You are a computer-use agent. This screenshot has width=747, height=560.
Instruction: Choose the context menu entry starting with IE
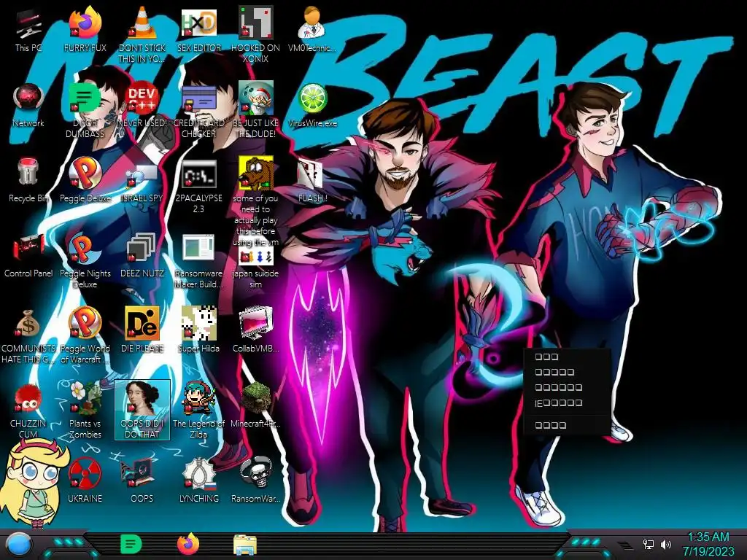[566, 402]
